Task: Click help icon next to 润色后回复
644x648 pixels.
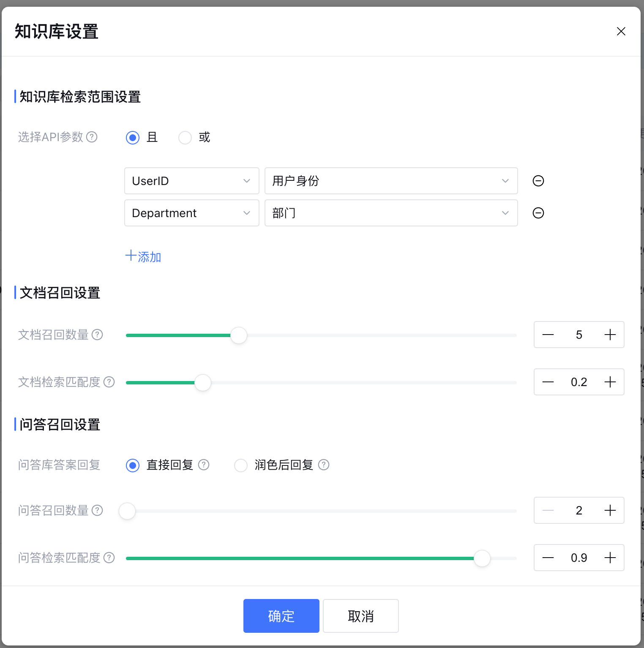Action: click(324, 465)
